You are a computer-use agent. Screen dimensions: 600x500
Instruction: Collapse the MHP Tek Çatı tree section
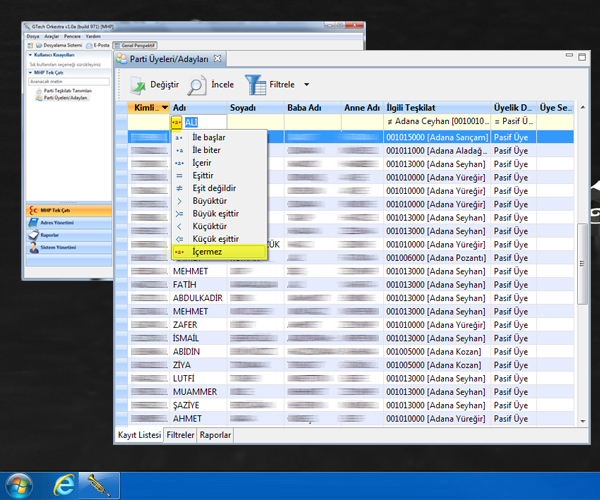tap(30, 73)
